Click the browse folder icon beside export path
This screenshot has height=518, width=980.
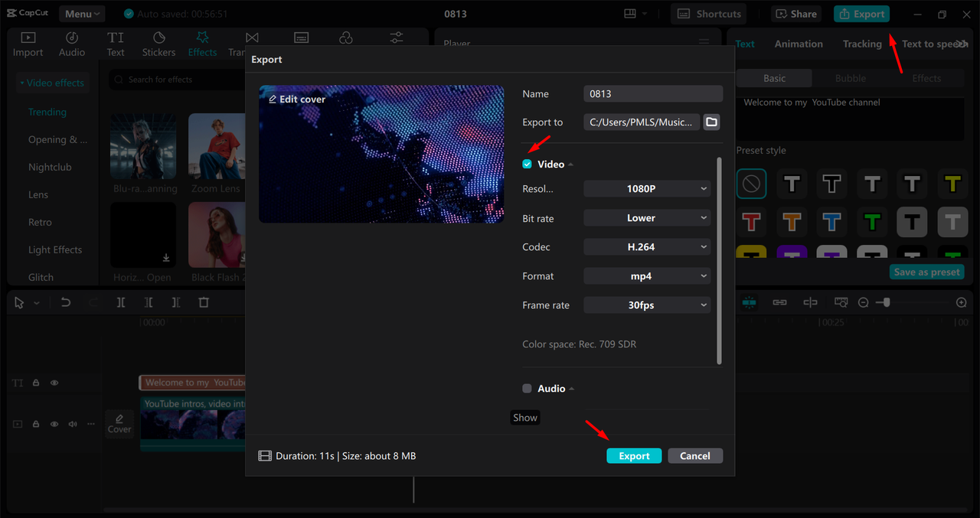(711, 122)
